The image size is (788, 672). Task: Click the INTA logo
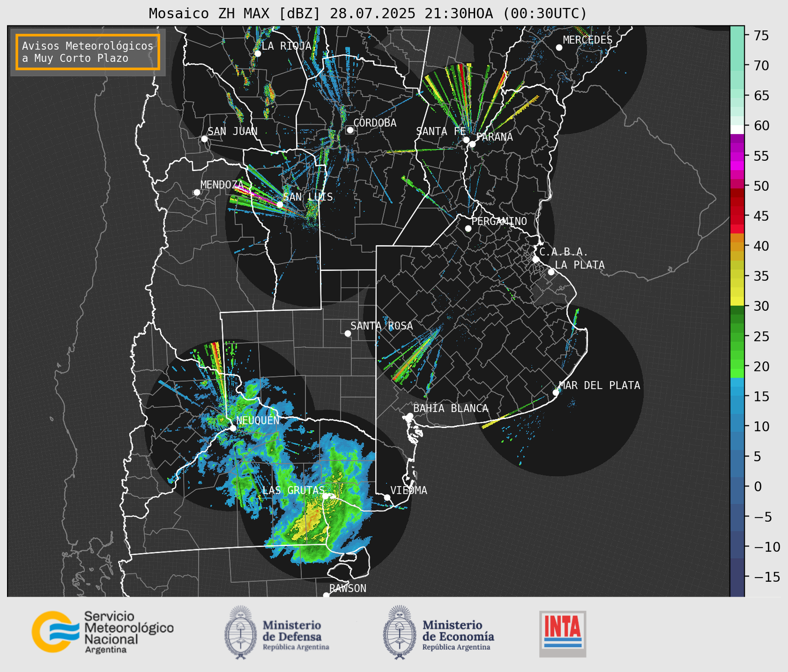pos(563,634)
